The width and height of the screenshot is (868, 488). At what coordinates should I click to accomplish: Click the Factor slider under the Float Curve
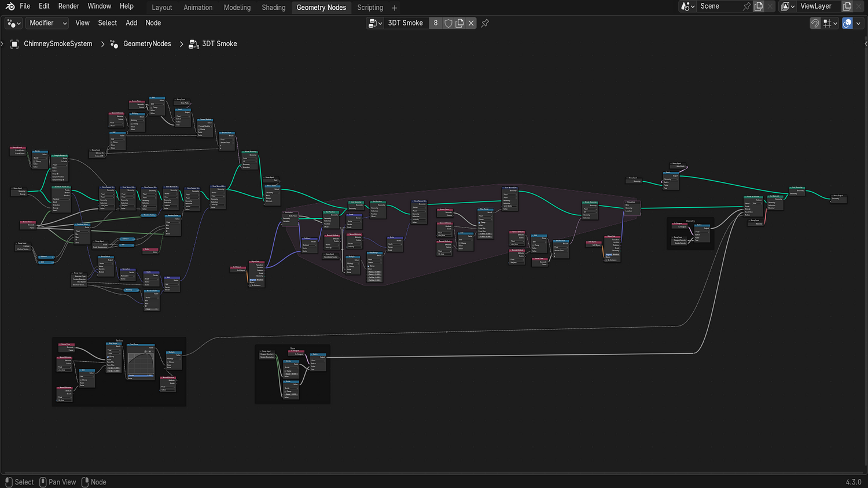(141, 376)
